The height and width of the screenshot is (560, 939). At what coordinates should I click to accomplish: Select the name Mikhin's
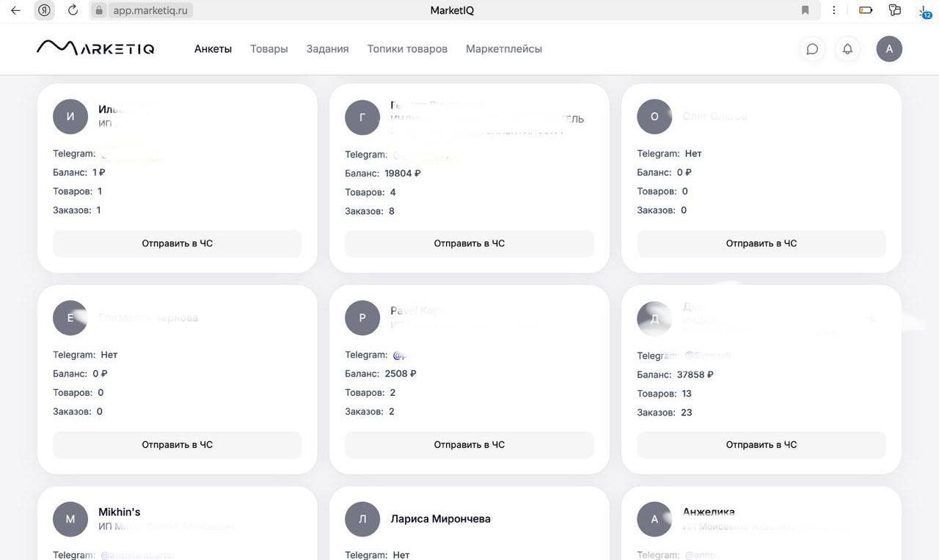pyautogui.click(x=120, y=512)
